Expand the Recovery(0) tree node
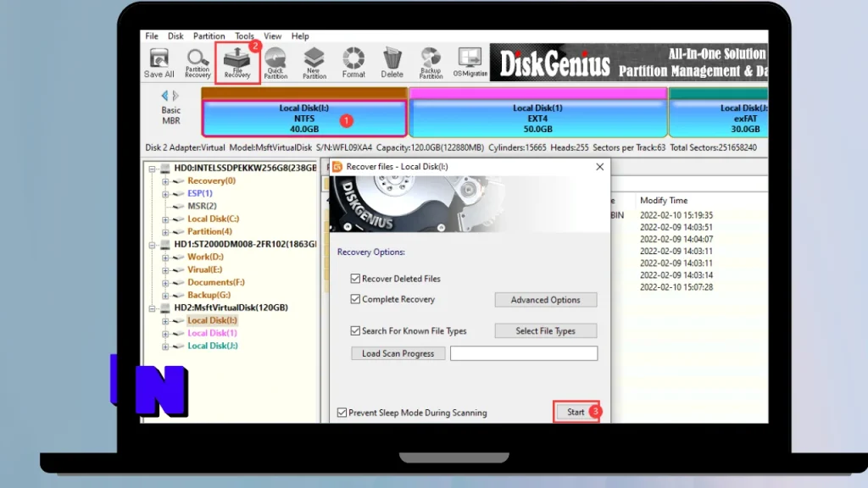 tap(165, 181)
